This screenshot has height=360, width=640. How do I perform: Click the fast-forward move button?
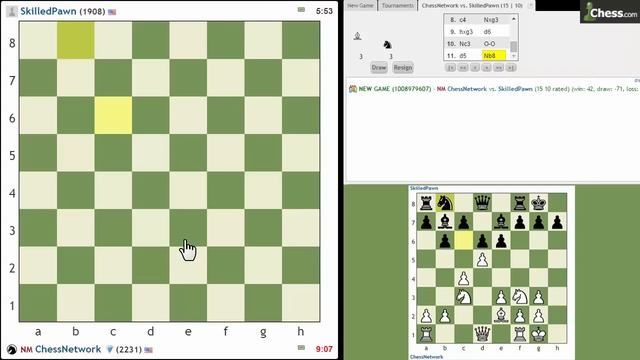pos(499,68)
